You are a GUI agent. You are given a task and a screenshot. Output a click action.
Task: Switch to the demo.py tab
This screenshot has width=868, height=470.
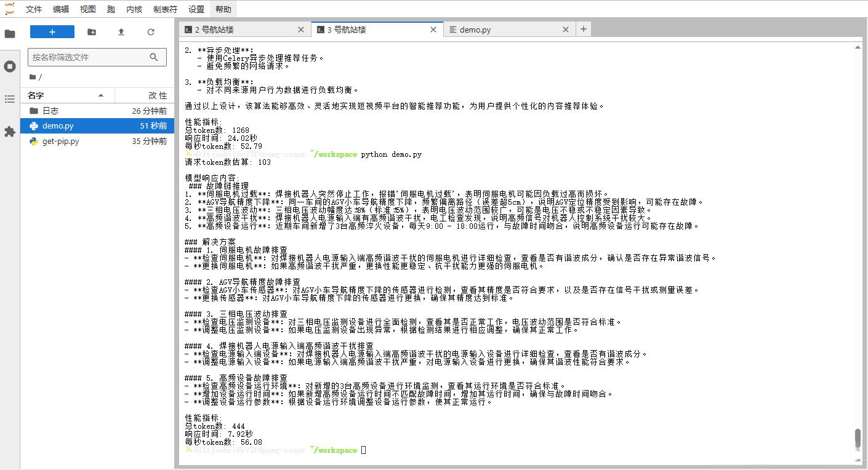pyautogui.click(x=475, y=30)
